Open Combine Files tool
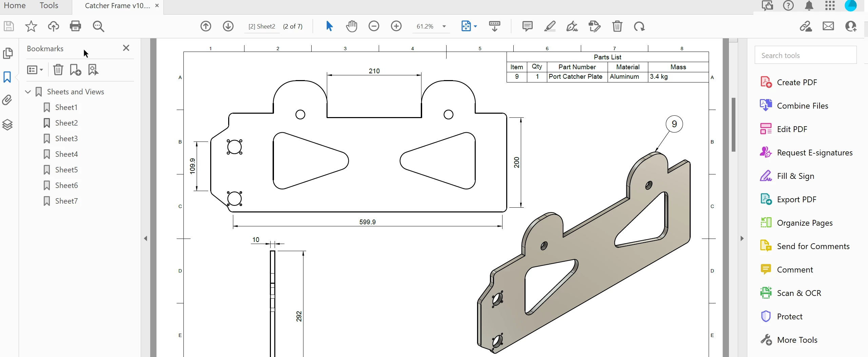Screen dimensions: 868x357 pyautogui.click(x=794, y=106)
